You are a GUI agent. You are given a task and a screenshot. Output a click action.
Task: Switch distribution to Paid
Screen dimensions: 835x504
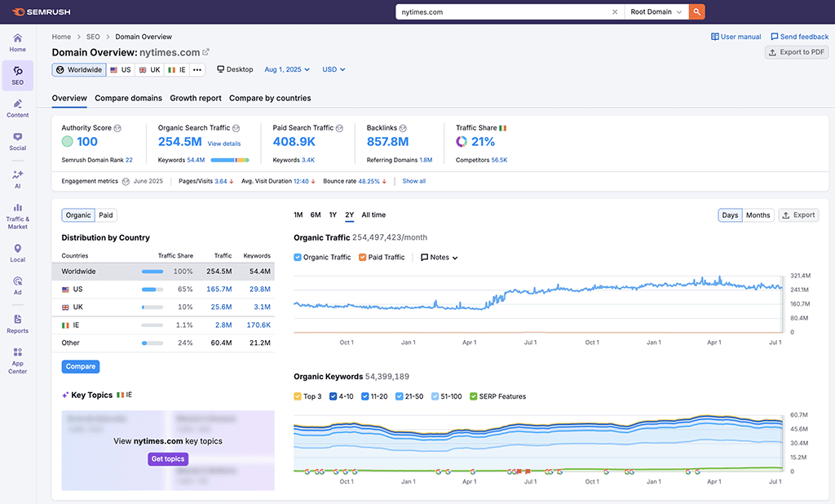(x=106, y=215)
